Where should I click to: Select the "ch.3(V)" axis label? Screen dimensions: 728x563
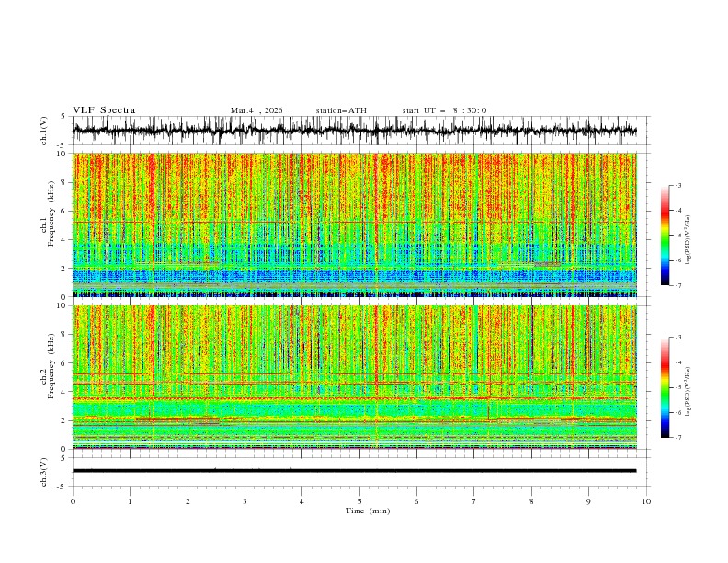tap(43, 472)
